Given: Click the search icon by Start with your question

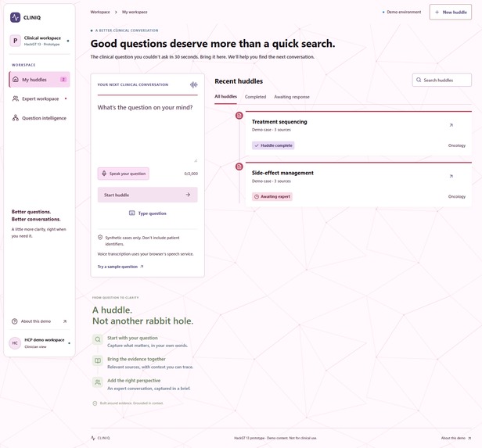Looking at the screenshot, I should pos(98,339).
